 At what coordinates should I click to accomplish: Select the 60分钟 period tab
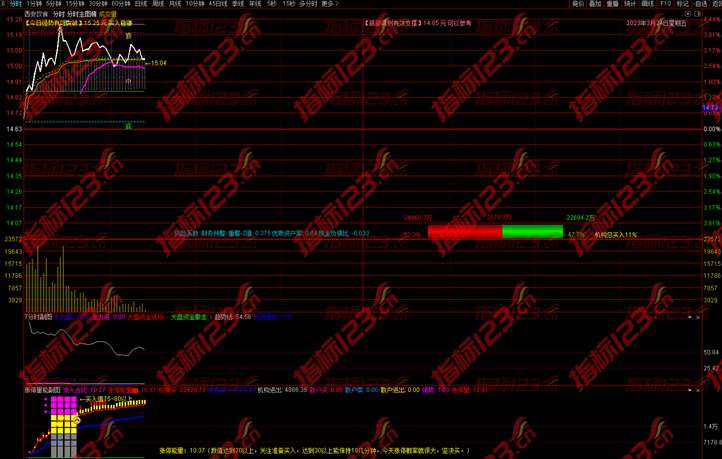(119, 4)
